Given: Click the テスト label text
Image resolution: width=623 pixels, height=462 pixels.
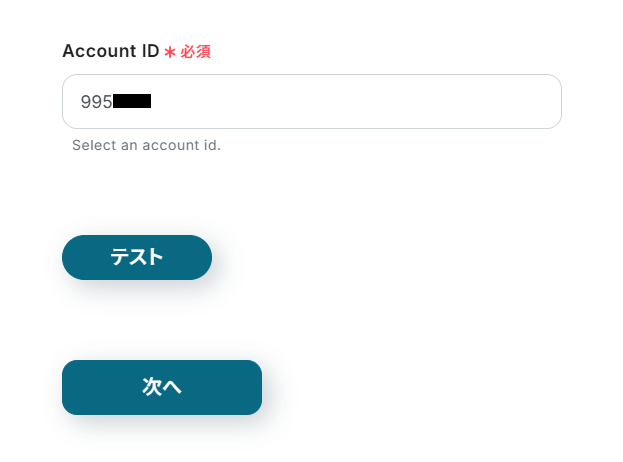Looking at the screenshot, I should [x=137, y=257].
